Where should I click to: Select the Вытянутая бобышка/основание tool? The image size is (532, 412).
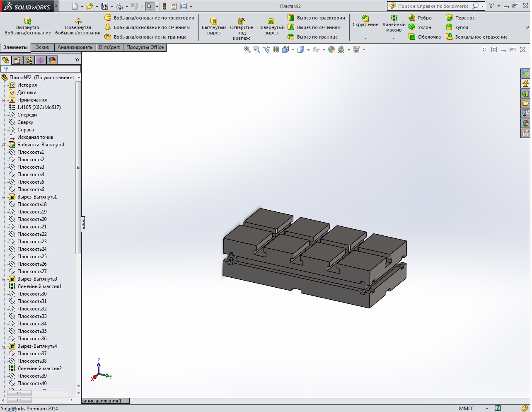point(28,27)
